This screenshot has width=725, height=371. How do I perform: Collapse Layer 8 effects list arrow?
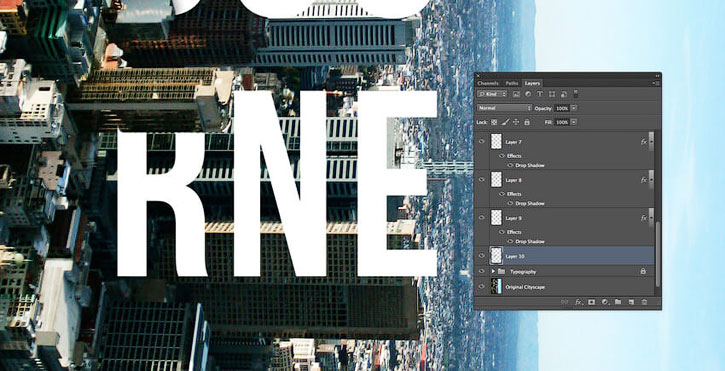(x=651, y=180)
